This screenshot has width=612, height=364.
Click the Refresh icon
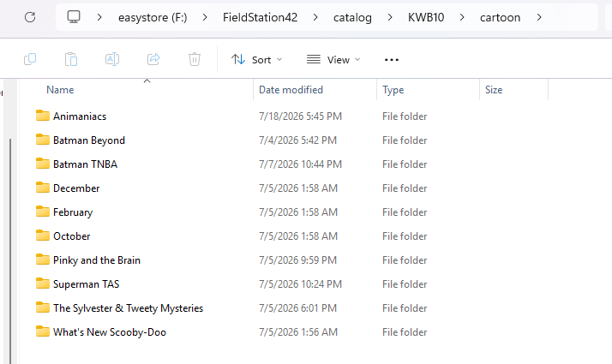click(30, 17)
